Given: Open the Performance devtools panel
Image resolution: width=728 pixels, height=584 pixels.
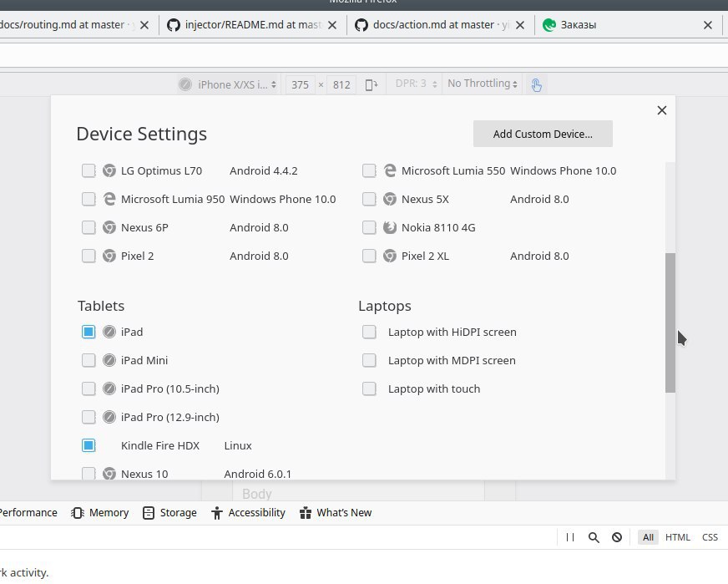Looking at the screenshot, I should (x=28, y=512).
